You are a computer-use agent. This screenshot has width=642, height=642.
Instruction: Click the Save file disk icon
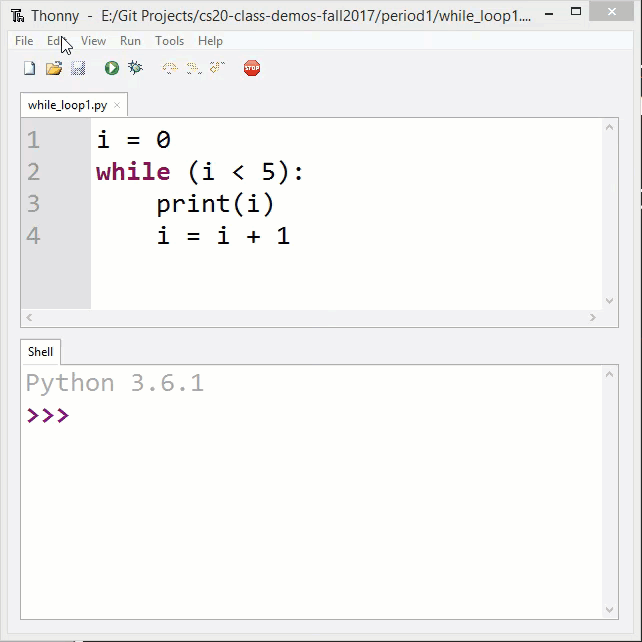pos(78,68)
